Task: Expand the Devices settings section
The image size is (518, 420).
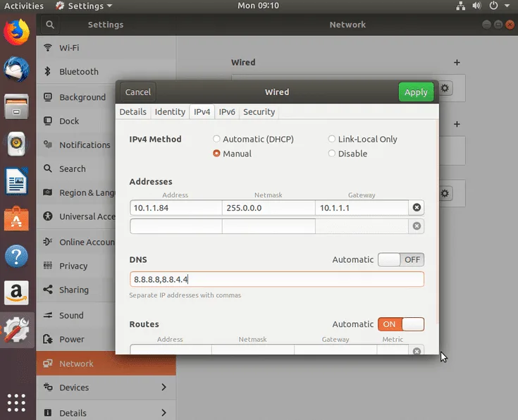Action: click(106, 388)
